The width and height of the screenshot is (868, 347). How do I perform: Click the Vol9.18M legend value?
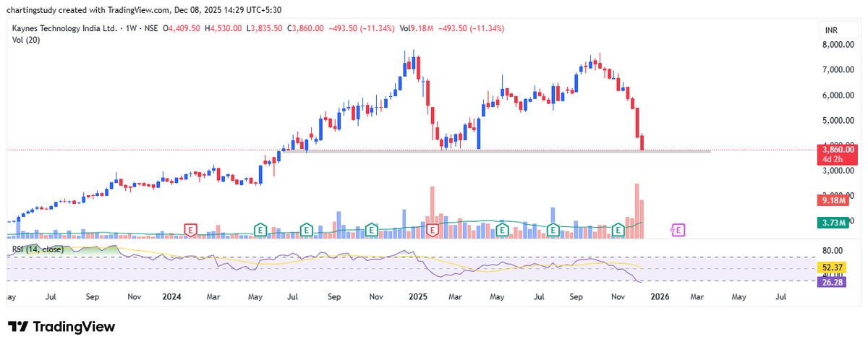[415, 28]
